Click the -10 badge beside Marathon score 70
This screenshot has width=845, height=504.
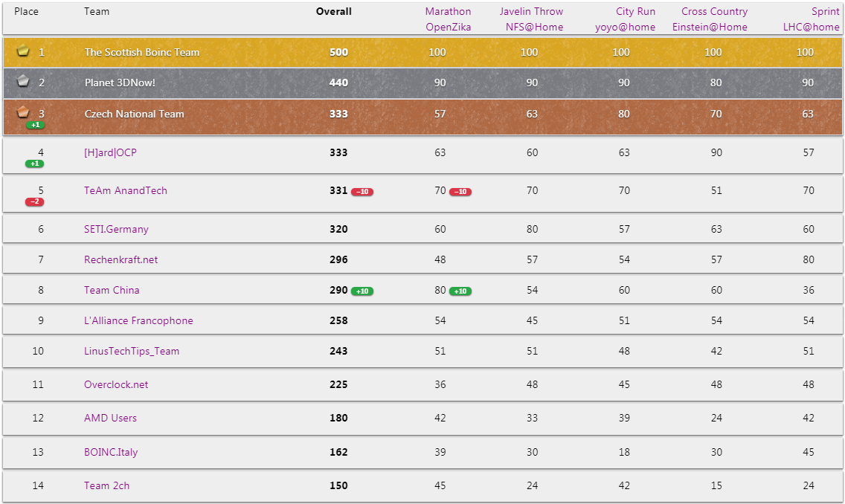460,192
